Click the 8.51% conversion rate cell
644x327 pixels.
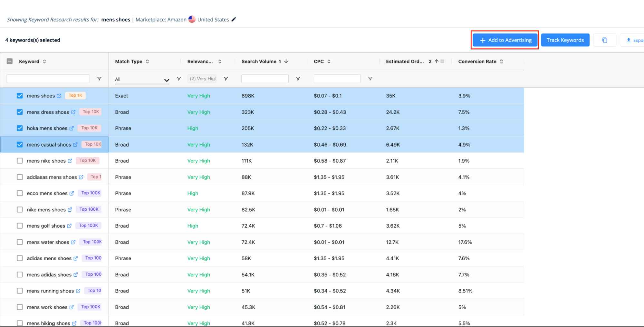point(465,291)
